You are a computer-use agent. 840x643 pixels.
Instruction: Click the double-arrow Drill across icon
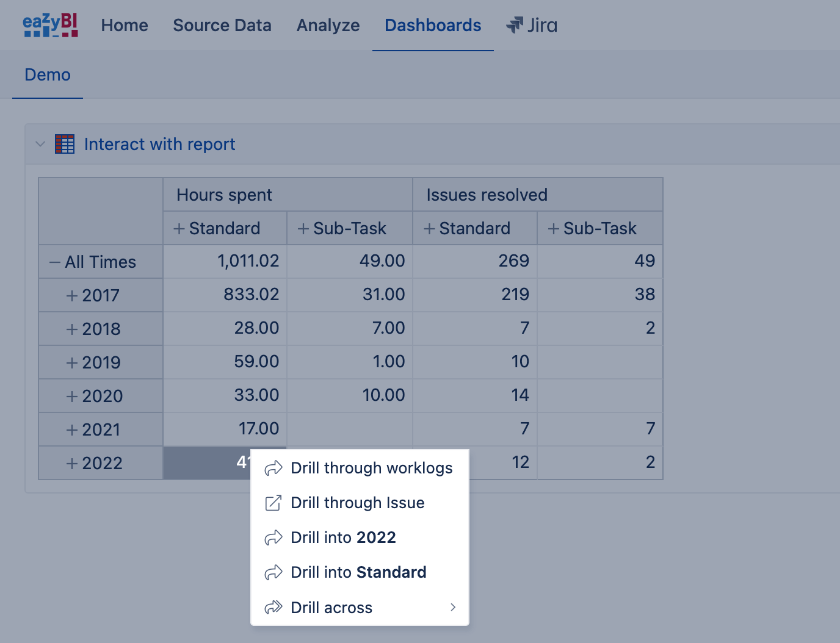pyautogui.click(x=273, y=607)
